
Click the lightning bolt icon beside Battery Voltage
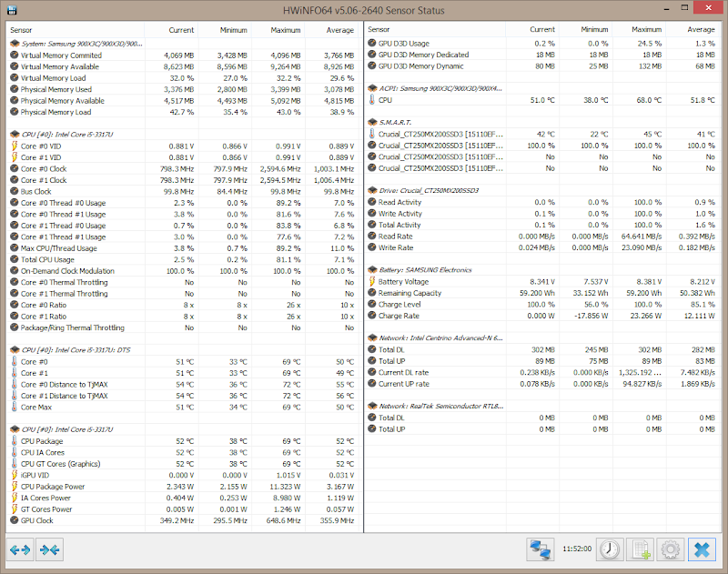[x=371, y=282]
